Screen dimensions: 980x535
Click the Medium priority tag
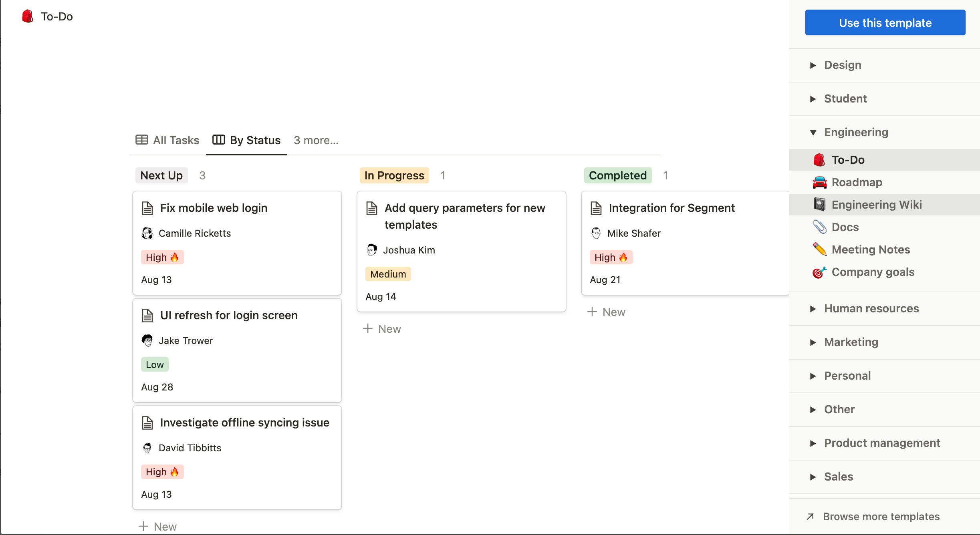(x=388, y=274)
